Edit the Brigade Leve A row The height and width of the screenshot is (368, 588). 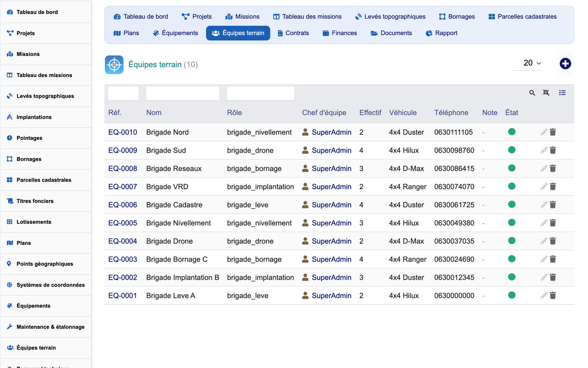[544, 295]
